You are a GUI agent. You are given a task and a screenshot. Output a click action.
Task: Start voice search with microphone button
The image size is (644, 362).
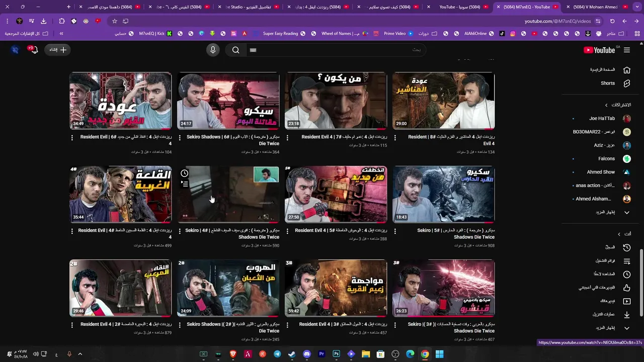pyautogui.click(x=213, y=50)
